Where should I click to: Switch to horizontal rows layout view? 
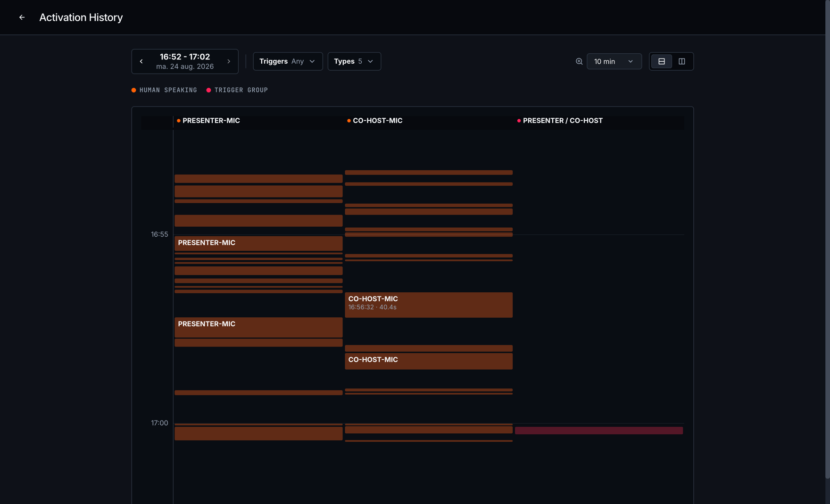(662, 61)
